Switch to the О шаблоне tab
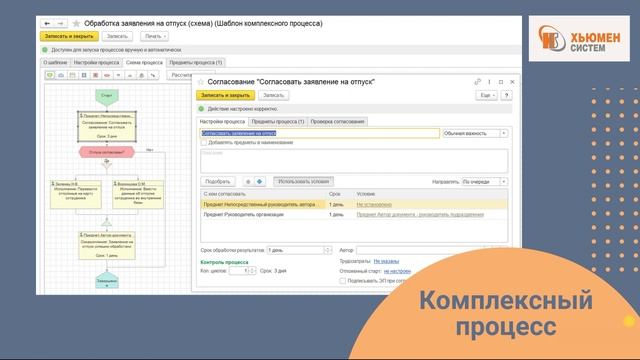The image size is (640, 360). (55, 62)
